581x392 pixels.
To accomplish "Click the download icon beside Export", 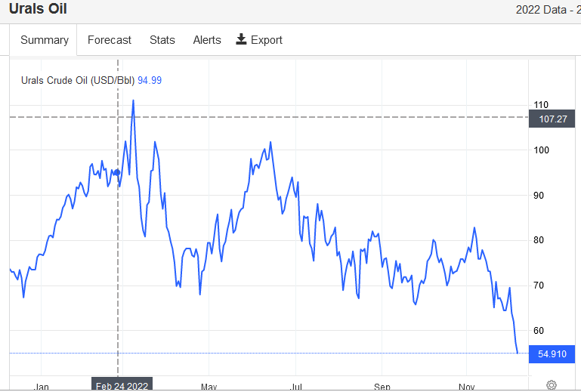I will click(x=242, y=39).
